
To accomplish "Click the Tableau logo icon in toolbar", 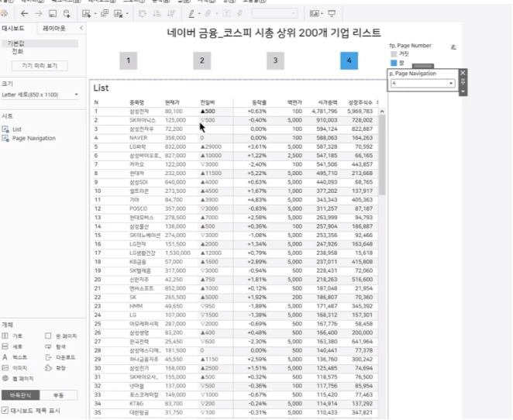I will tap(4, 13).
